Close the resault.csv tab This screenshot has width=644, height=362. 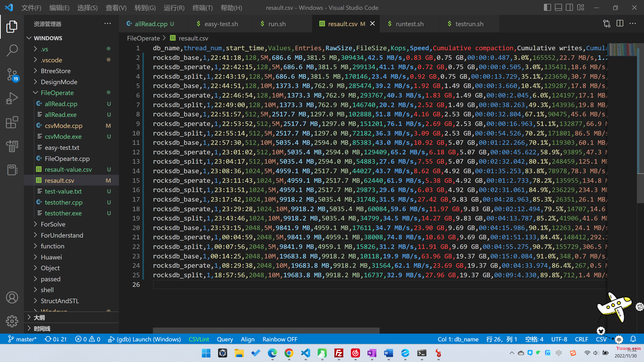(x=373, y=24)
